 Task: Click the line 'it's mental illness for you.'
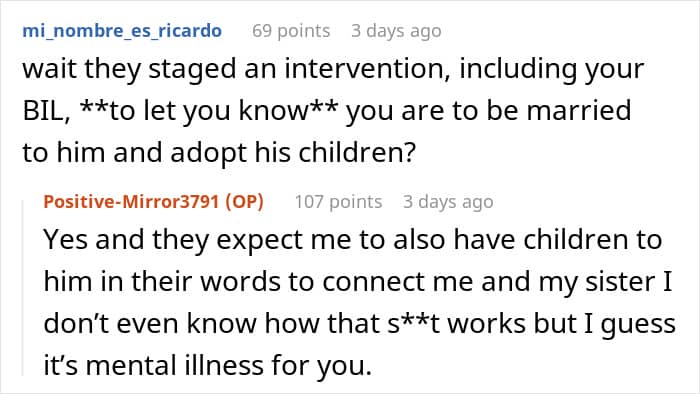click(208, 365)
